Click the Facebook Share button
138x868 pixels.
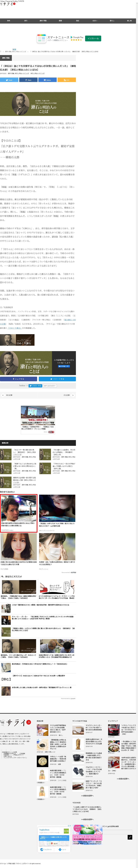pos(28,80)
